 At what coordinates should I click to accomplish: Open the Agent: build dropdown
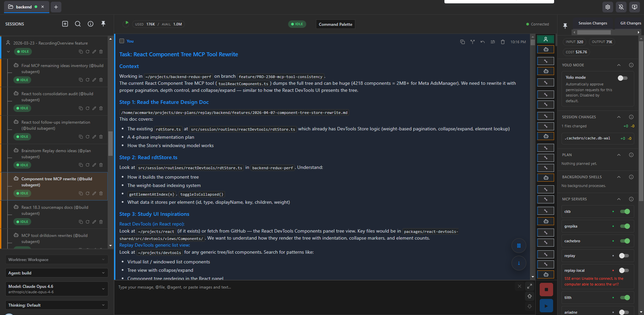[x=57, y=273]
